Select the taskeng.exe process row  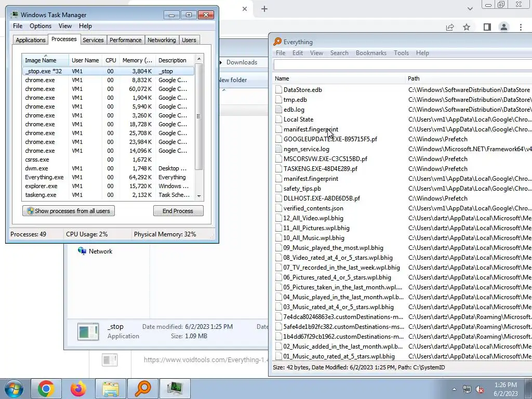pos(108,195)
